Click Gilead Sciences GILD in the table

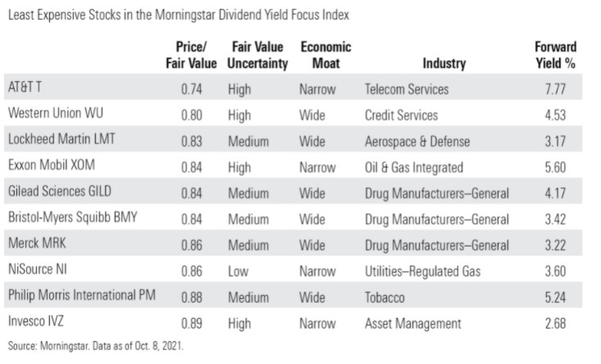(x=59, y=193)
